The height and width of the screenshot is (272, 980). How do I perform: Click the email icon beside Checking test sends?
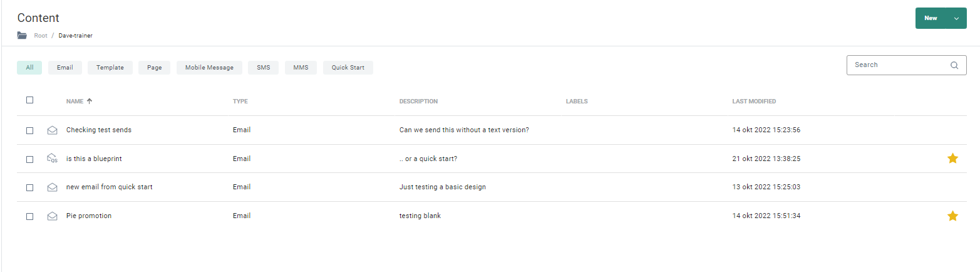(53, 130)
